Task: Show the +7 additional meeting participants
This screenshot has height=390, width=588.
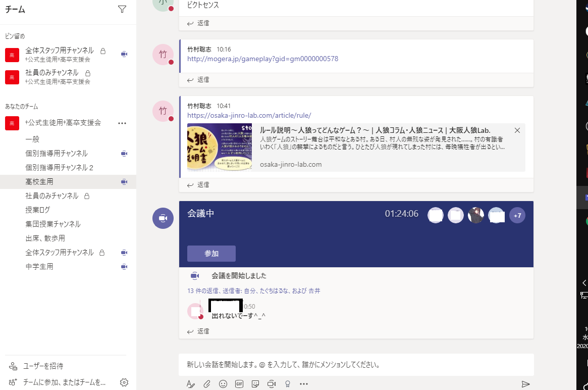Action: tap(517, 215)
